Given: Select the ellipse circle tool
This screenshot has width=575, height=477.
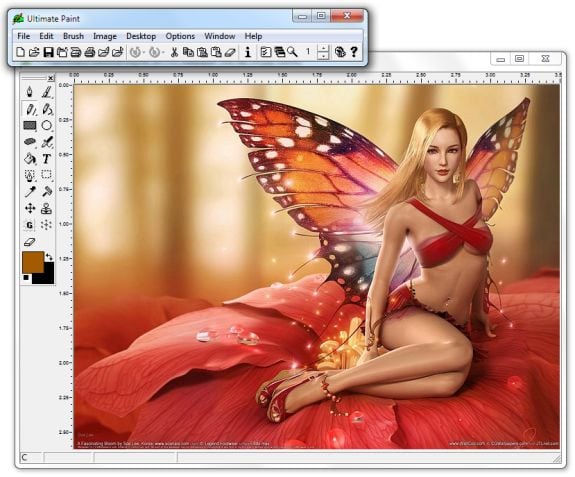Looking at the screenshot, I should coord(47,125).
